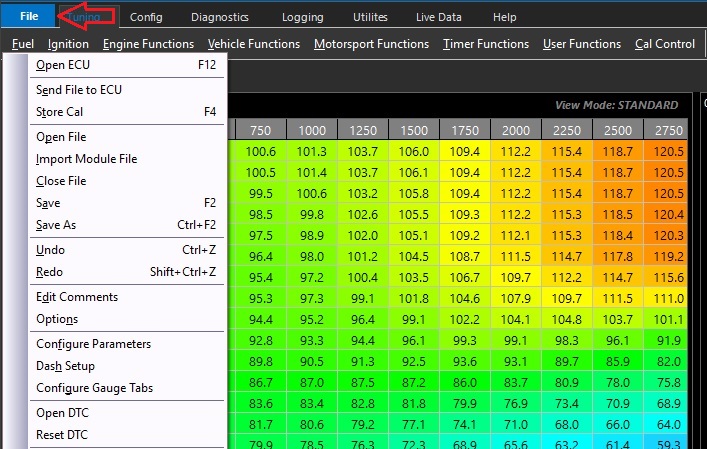
Task: Click the orange 120.5 cell in the top row
Action: [x=669, y=151]
